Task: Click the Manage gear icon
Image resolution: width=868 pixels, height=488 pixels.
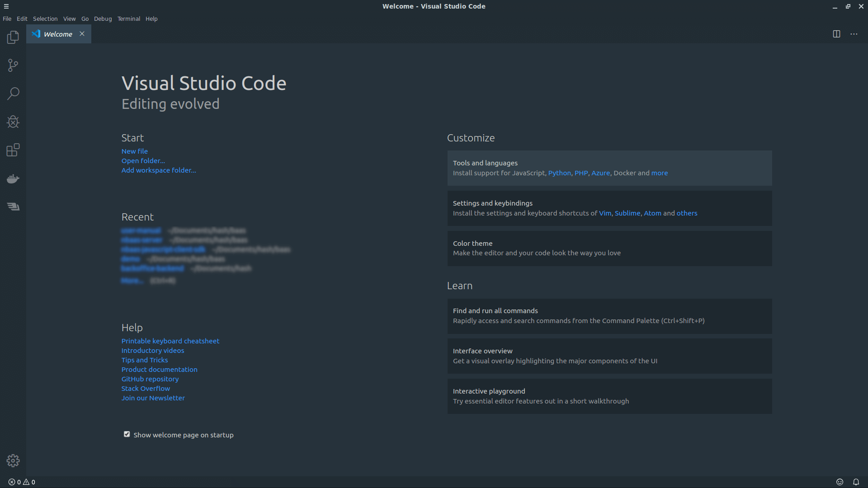Action: pyautogui.click(x=13, y=460)
